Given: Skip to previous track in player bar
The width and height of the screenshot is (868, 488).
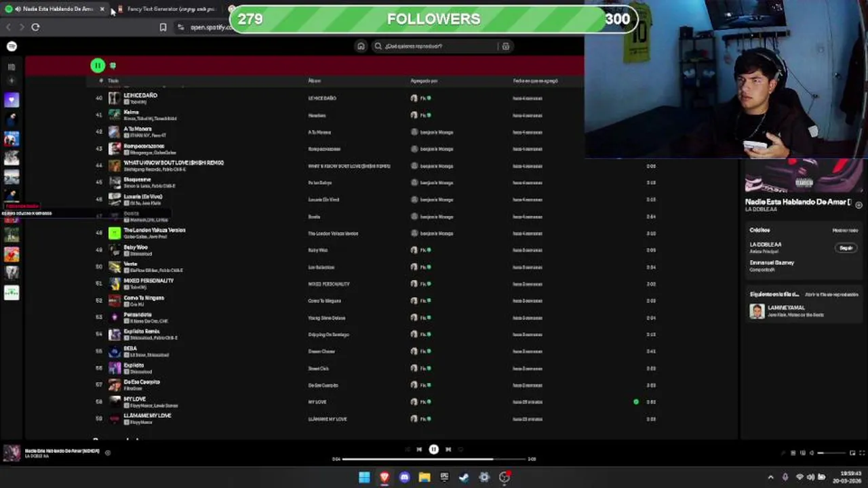Looking at the screenshot, I should [419, 449].
